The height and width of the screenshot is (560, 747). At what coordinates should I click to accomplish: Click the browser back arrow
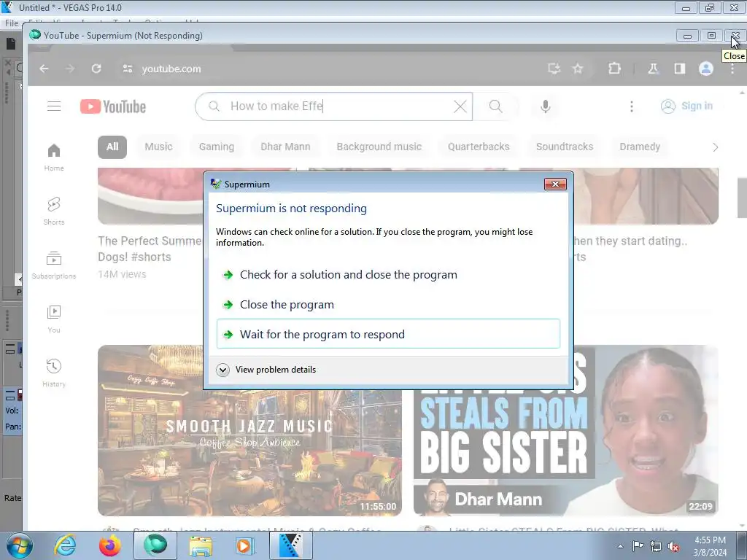pos(44,69)
